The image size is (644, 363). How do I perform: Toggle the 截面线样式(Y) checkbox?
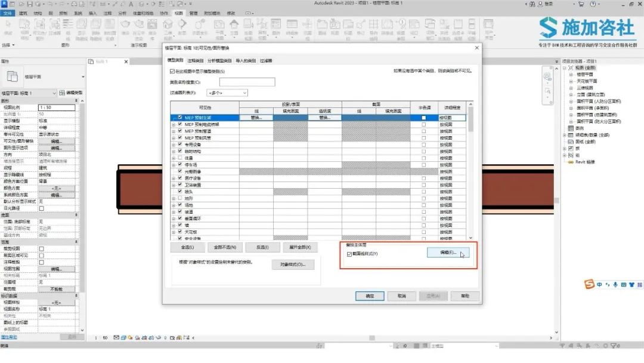(349, 254)
